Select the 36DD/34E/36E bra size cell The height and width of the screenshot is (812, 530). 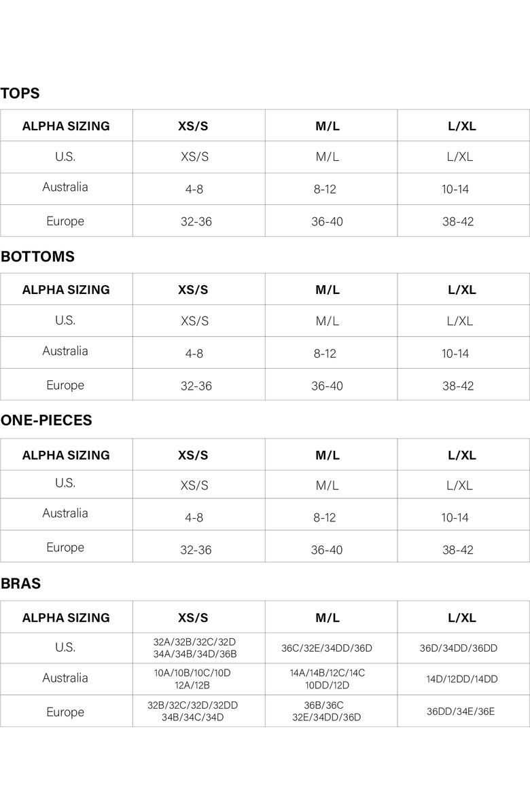click(461, 712)
